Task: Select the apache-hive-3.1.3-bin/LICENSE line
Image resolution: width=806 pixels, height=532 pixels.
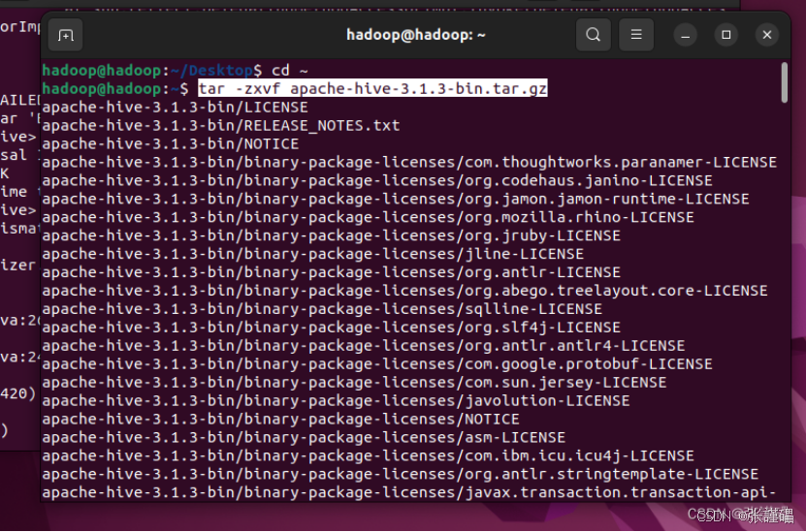Action: click(x=176, y=108)
